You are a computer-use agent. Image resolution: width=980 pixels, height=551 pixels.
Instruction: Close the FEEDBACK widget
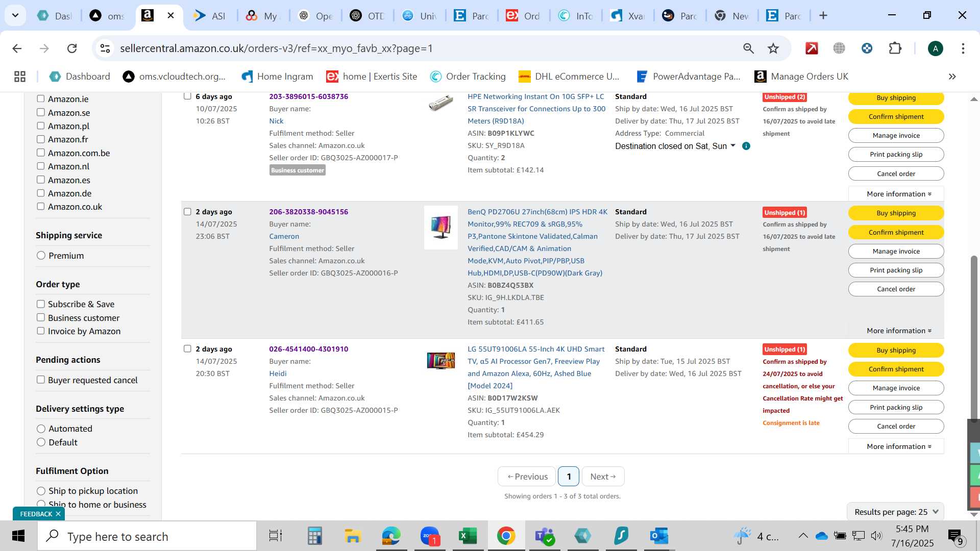point(58,514)
